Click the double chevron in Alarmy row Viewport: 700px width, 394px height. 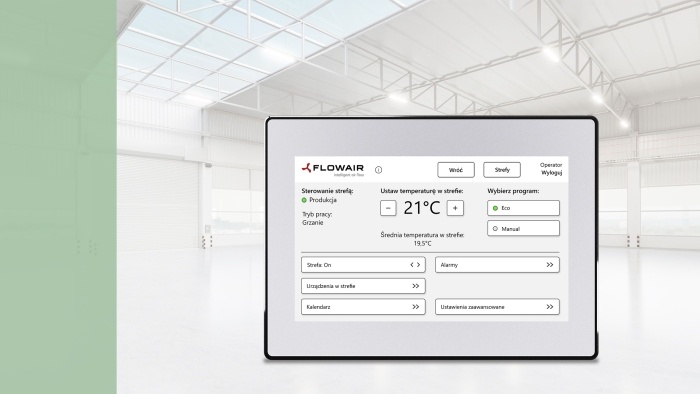tap(550, 265)
